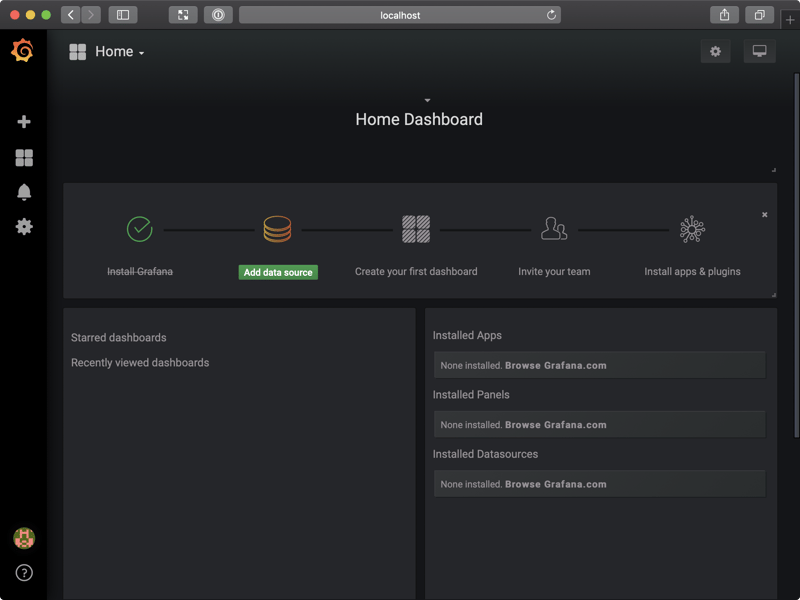Image resolution: width=800 pixels, height=600 pixels.
Task: Reload the localhost page
Action: point(551,15)
